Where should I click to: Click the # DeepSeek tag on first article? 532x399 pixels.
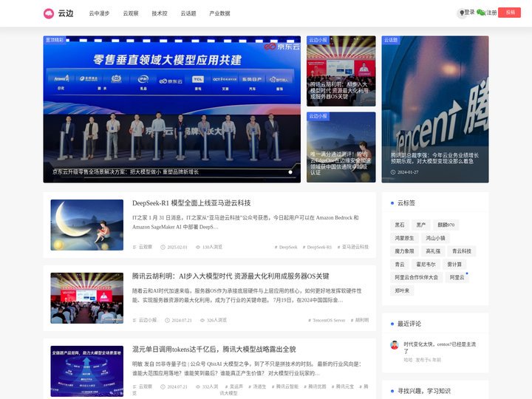pos(286,247)
